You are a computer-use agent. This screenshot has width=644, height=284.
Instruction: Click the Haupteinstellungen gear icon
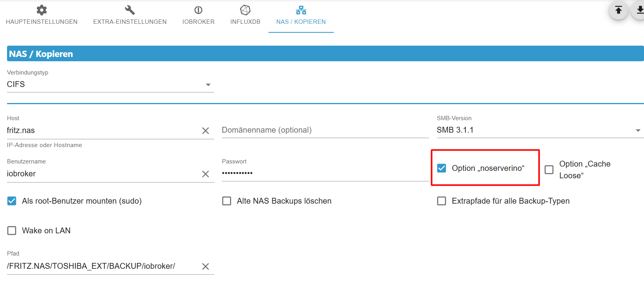[x=41, y=10]
